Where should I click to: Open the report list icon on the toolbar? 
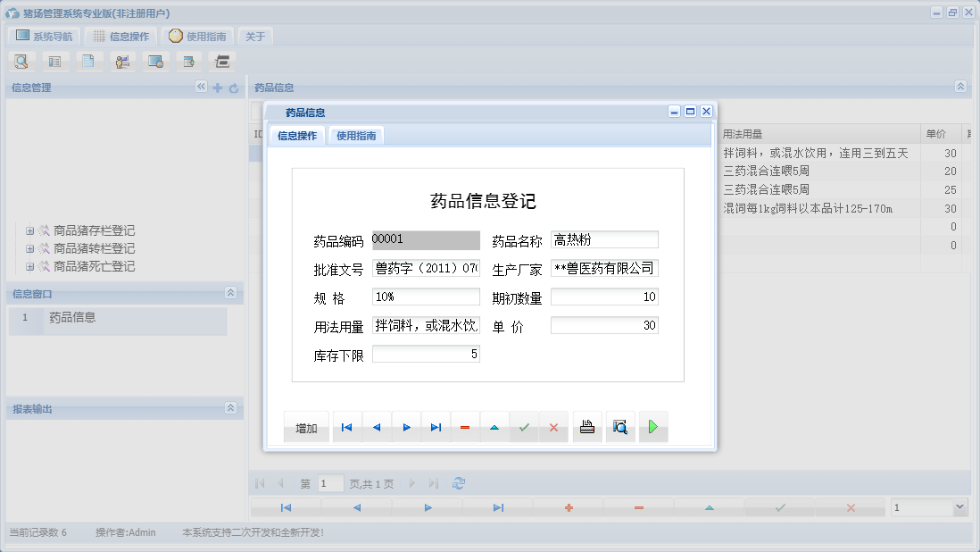55,61
